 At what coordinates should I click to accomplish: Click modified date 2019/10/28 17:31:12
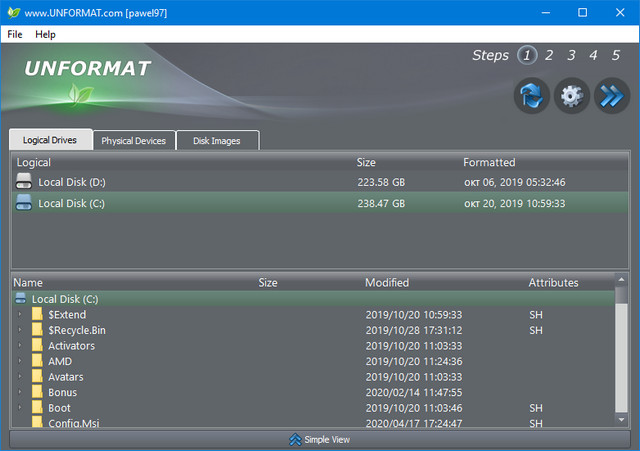click(414, 330)
